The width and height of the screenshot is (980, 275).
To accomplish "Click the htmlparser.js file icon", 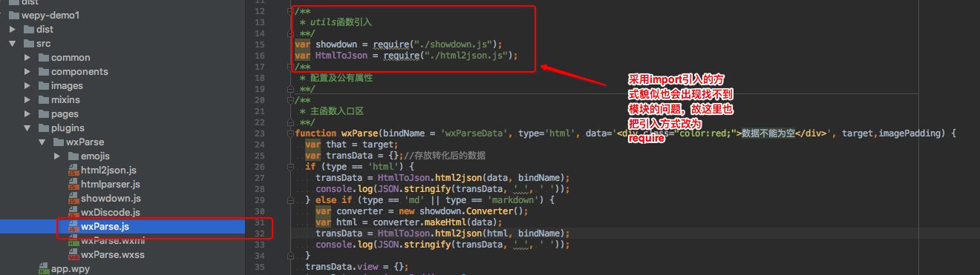I will pyautogui.click(x=73, y=185).
